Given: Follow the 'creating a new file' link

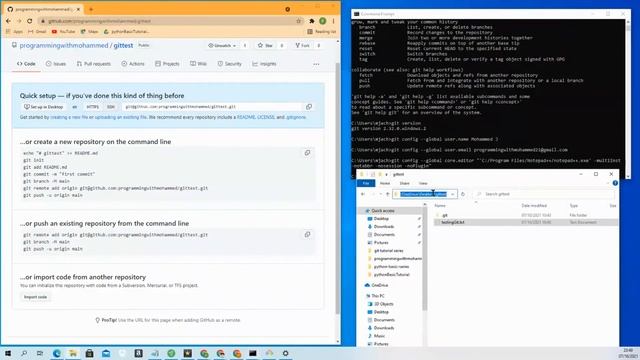Looking at the screenshot, I should [69, 117].
